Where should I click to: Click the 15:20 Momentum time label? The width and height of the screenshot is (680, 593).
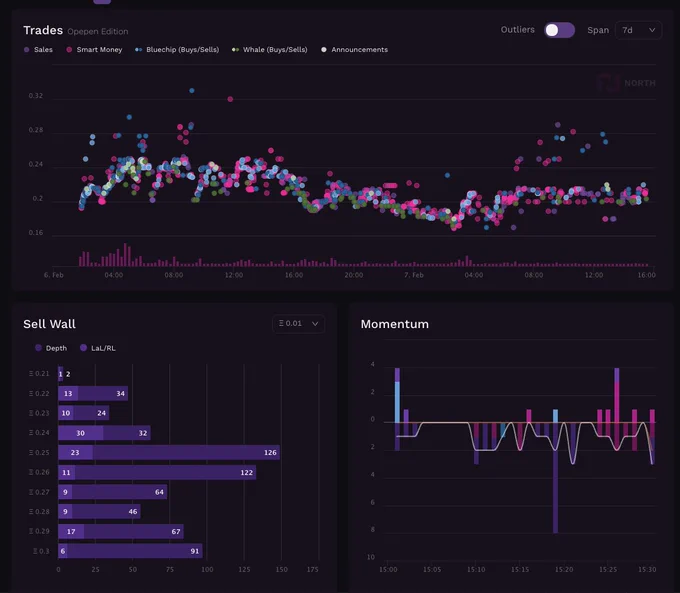coord(564,570)
